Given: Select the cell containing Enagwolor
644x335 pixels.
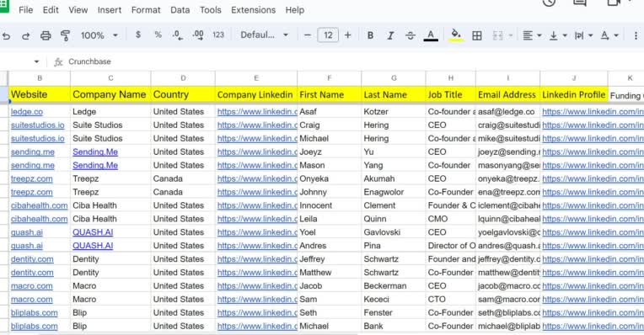Looking at the screenshot, I should (394, 192).
